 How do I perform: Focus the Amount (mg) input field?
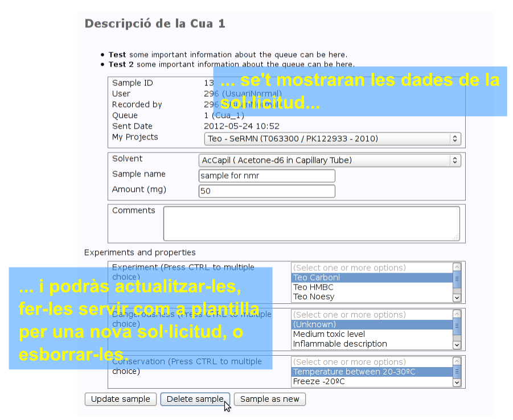(x=267, y=191)
